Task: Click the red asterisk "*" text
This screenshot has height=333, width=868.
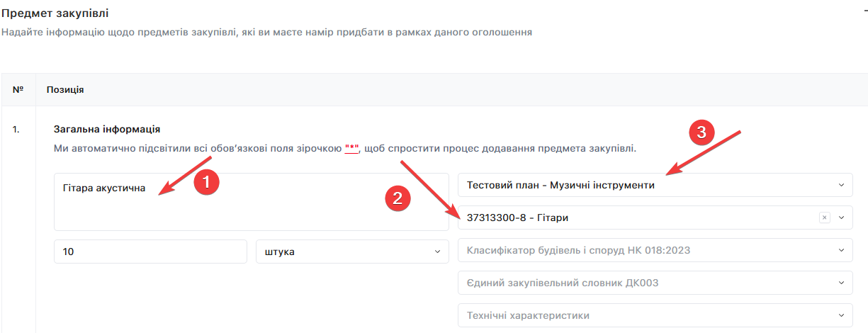Action: [x=352, y=149]
